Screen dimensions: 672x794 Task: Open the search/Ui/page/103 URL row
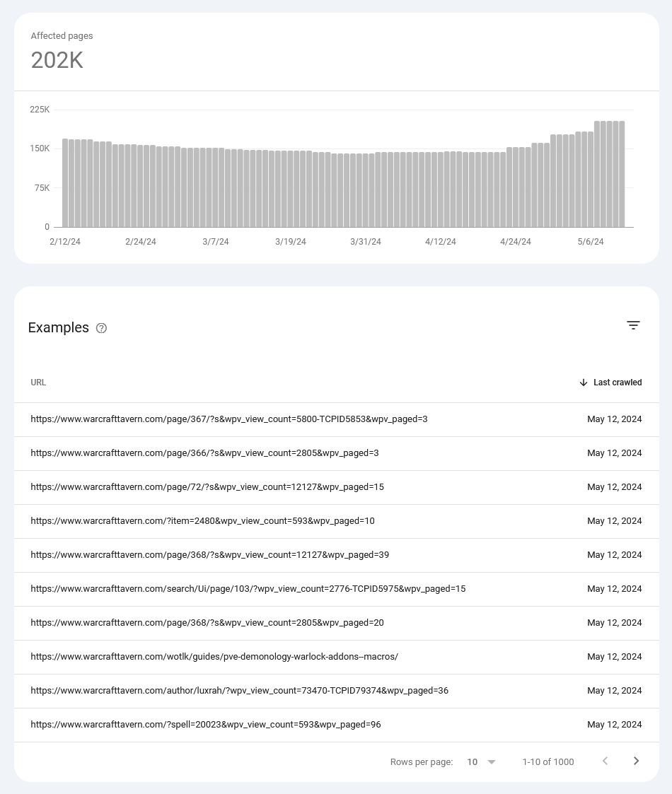pyautogui.click(x=337, y=589)
